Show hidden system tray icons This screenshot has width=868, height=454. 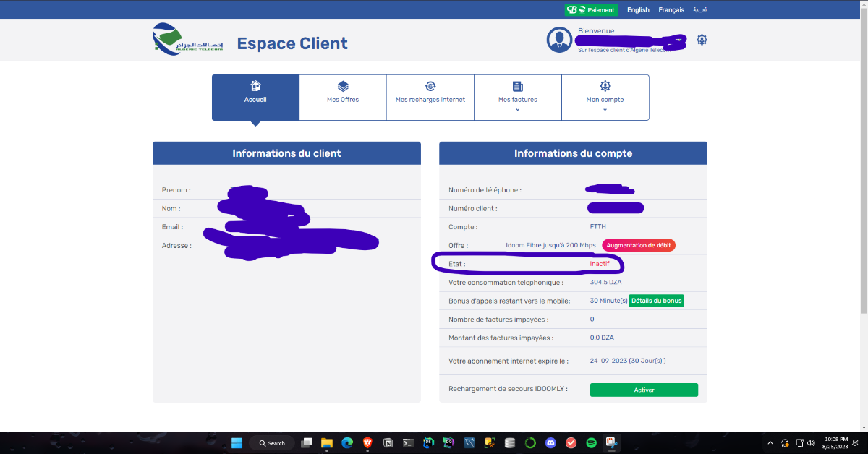pyautogui.click(x=770, y=442)
